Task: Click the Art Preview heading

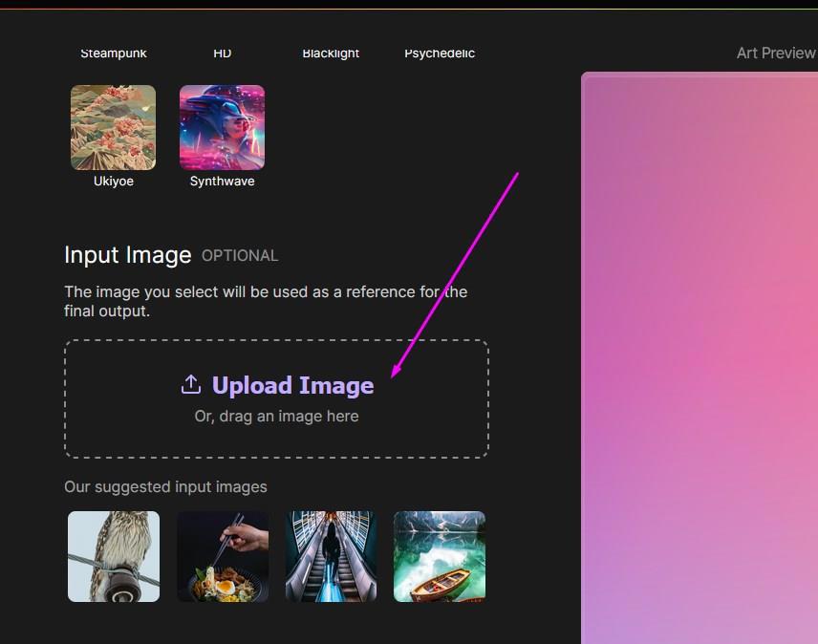Action: [775, 53]
